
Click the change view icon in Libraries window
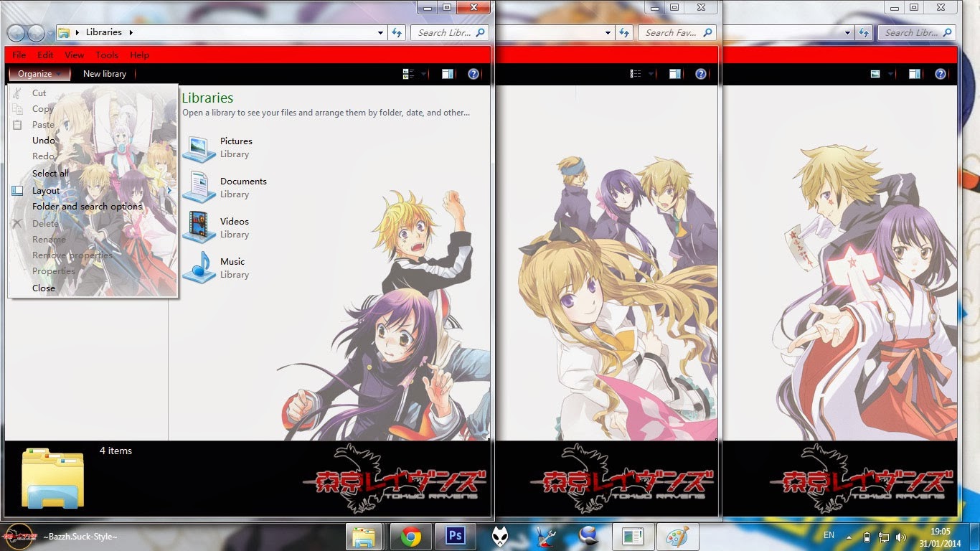pyautogui.click(x=409, y=74)
